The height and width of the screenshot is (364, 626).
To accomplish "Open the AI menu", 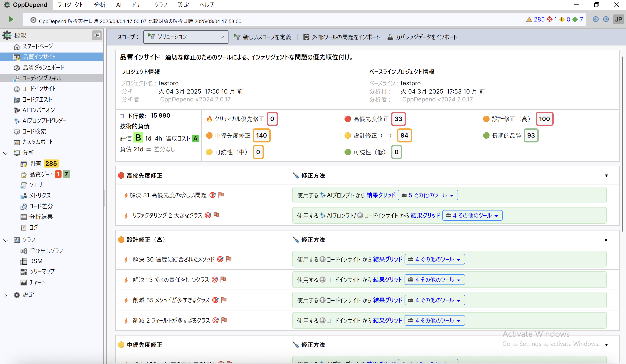I will pos(118,5).
